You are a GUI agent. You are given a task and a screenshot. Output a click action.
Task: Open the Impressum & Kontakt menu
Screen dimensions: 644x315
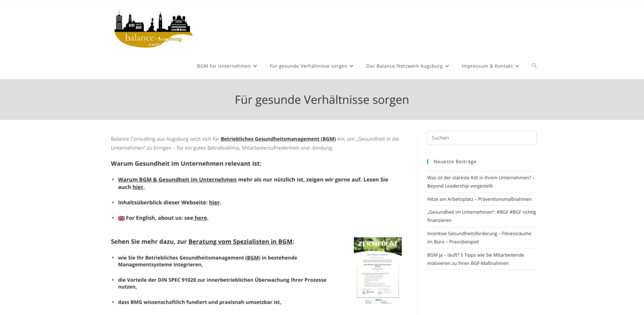[490, 66]
